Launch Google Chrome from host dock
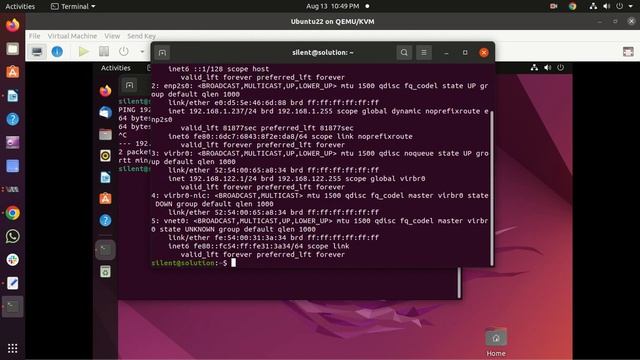The width and height of the screenshot is (640, 360). [x=13, y=213]
